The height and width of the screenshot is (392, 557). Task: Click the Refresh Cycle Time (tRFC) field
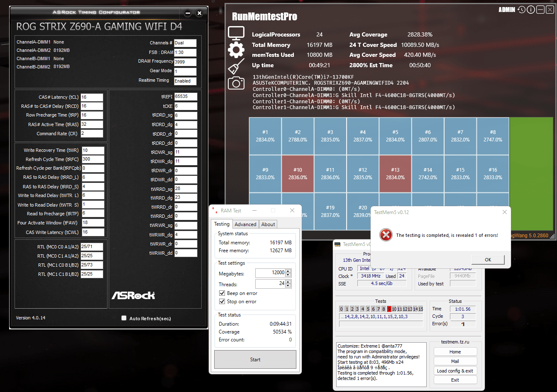[x=93, y=159]
